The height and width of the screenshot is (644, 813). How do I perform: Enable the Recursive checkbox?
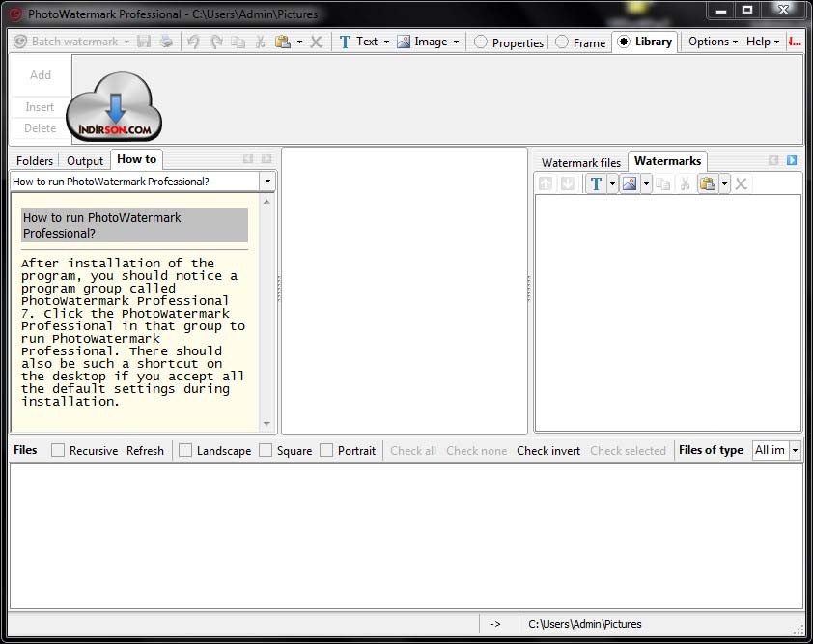pos(58,450)
